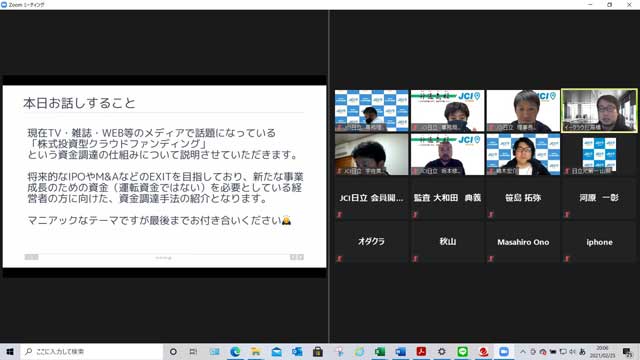This screenshot has height=360, width=640.
Task: Open the Task View button
Action: pos(193,351)
